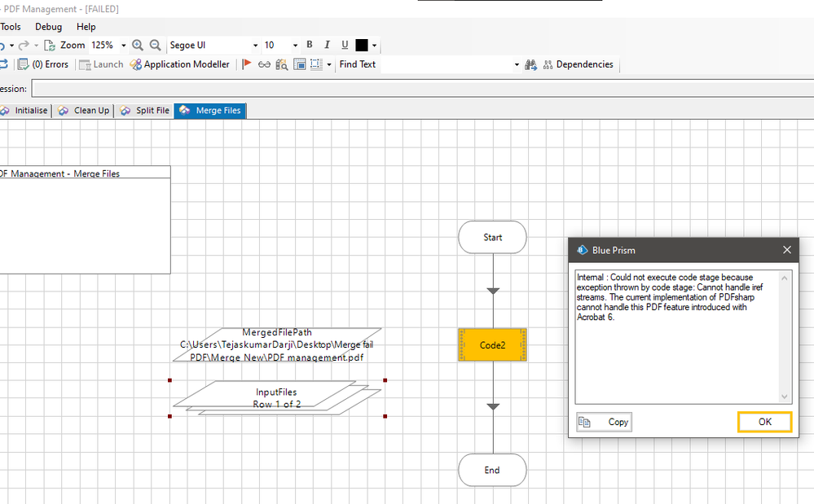The width and height of the screenshot is (814, 504).
Task: Select the MergedFilePath data item
Action: click(x=277, y=344)
